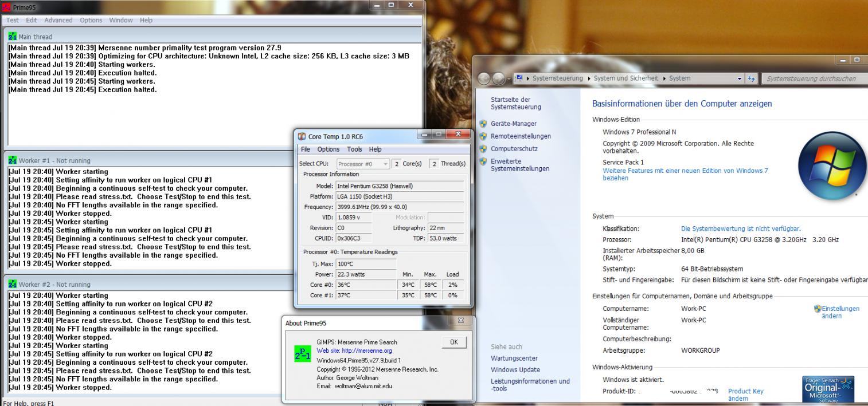Click the Worker #2 window icon
The height and width of the screenshot is (406, 868).
[x=12, y=284]
